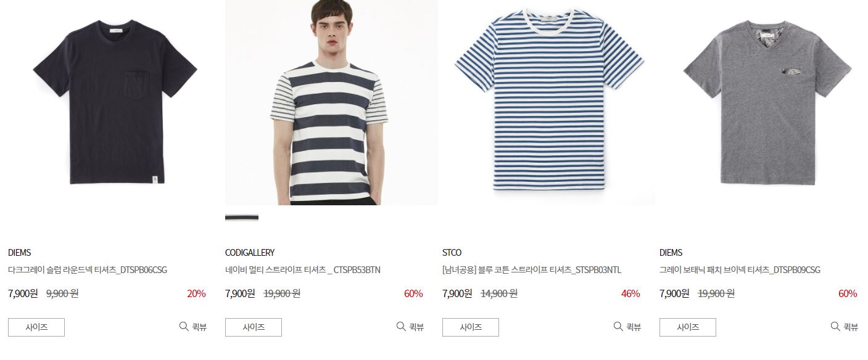Click 사이즈 button under STCO blue stripe tee
The height and width of the screenshot is (360, 868).
point(471,327)
